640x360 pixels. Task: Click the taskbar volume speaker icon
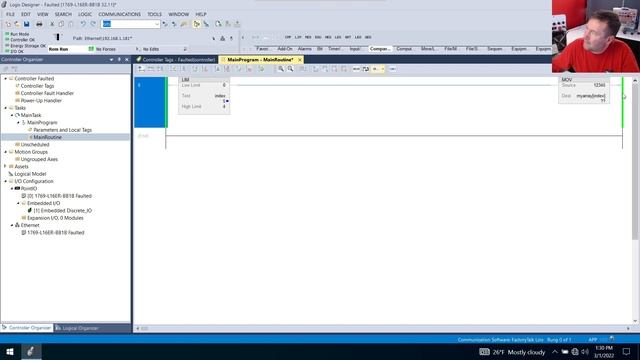tap(585, 351)
